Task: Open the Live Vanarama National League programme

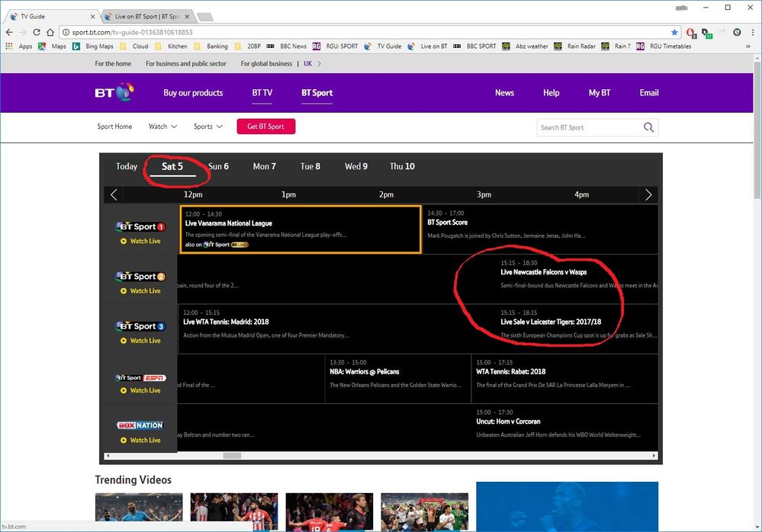Action: coord(301,229)
